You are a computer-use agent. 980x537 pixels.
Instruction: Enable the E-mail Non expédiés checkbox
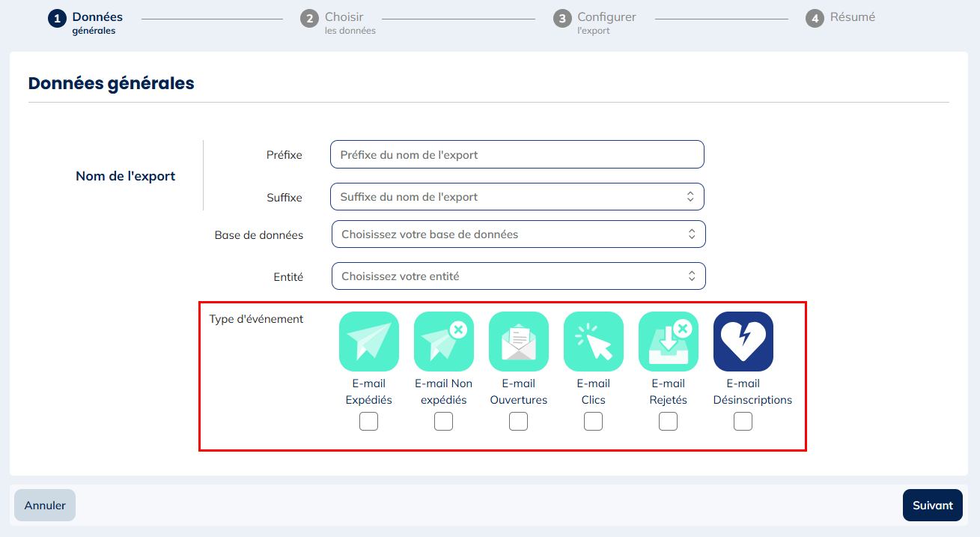[443, 422]
